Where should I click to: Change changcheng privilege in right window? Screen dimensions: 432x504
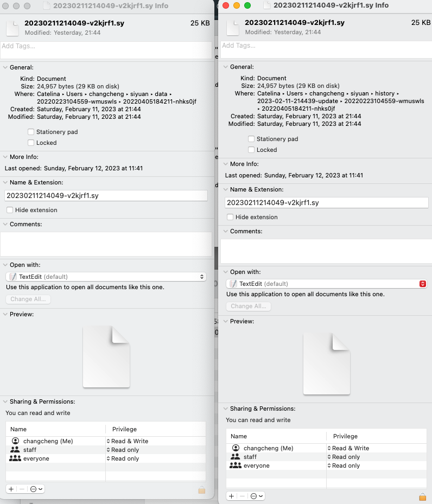pos(348,448)
